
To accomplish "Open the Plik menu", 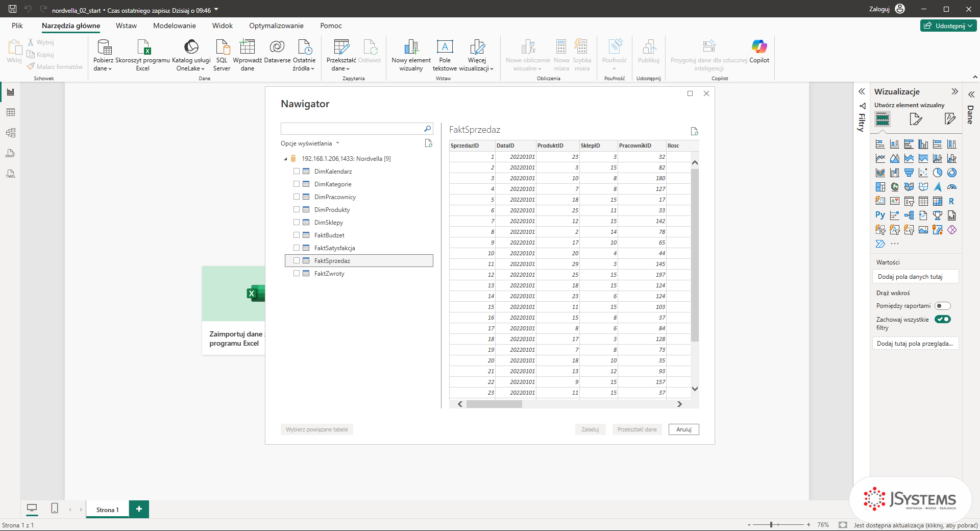I will point(17,26).
